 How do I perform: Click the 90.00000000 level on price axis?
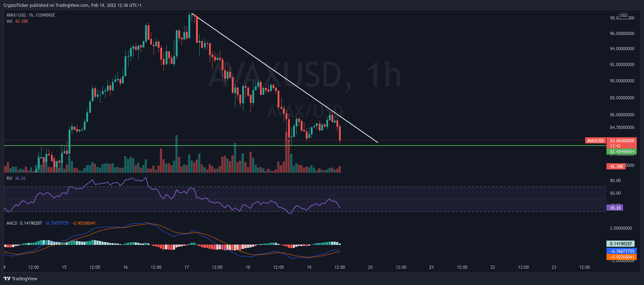[x=622, y=81]
